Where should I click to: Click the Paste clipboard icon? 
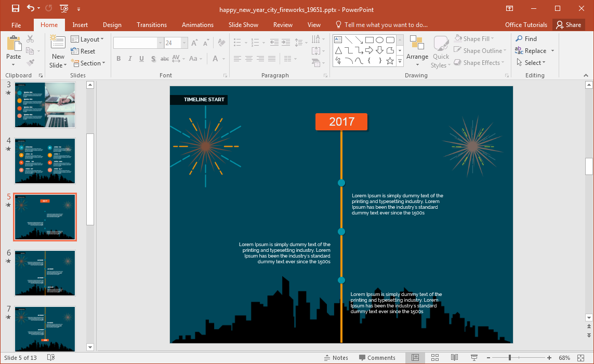coord(14,44)
